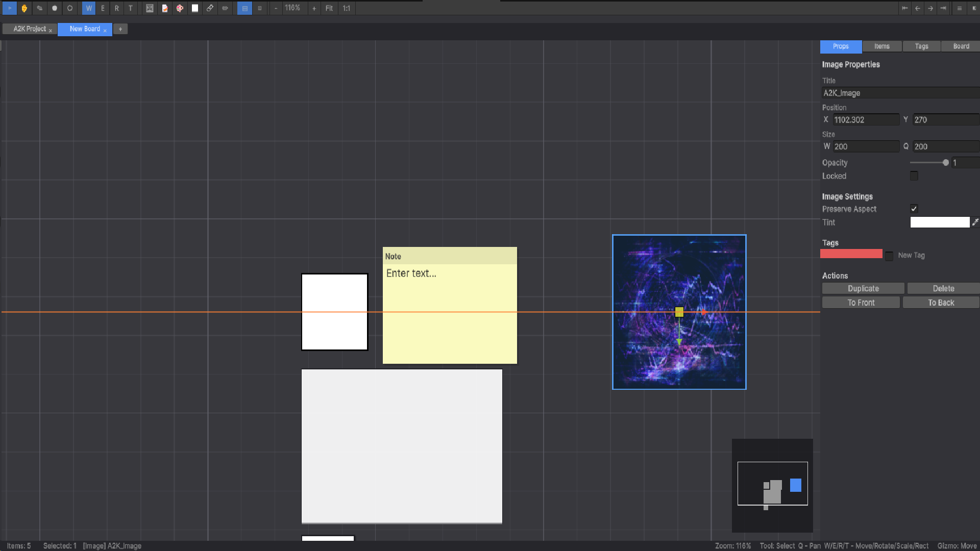Activate the tint eyedropper picker
This screenshot has height=551, width=980.
975,222
